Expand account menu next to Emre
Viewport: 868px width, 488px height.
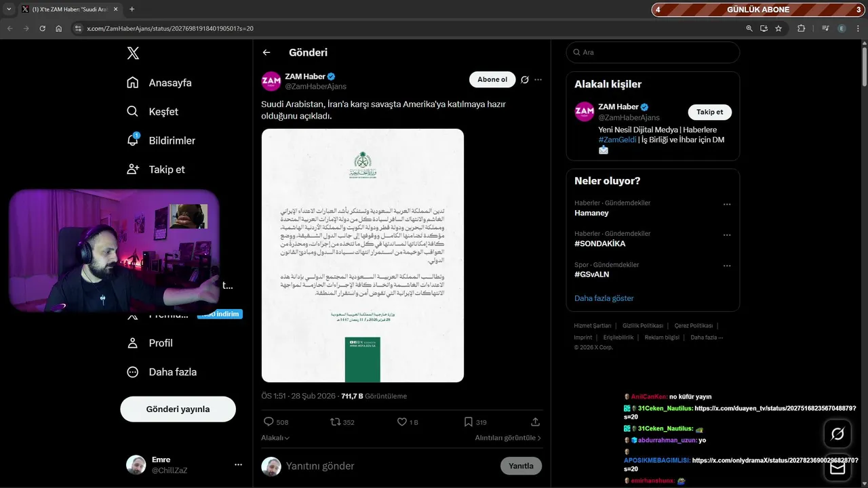[238, 465]
